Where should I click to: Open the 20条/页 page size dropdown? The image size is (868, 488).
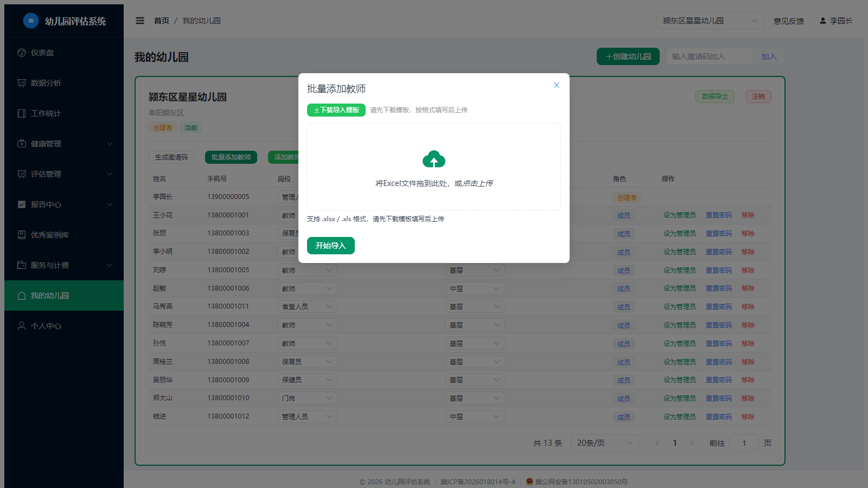coord(605,443)
